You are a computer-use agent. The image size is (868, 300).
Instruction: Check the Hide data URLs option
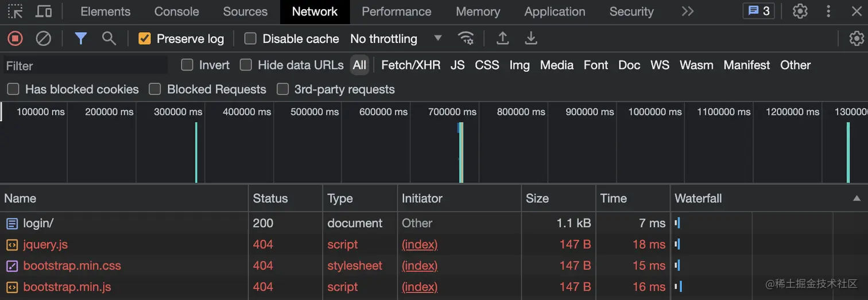[x=246, y=65]
